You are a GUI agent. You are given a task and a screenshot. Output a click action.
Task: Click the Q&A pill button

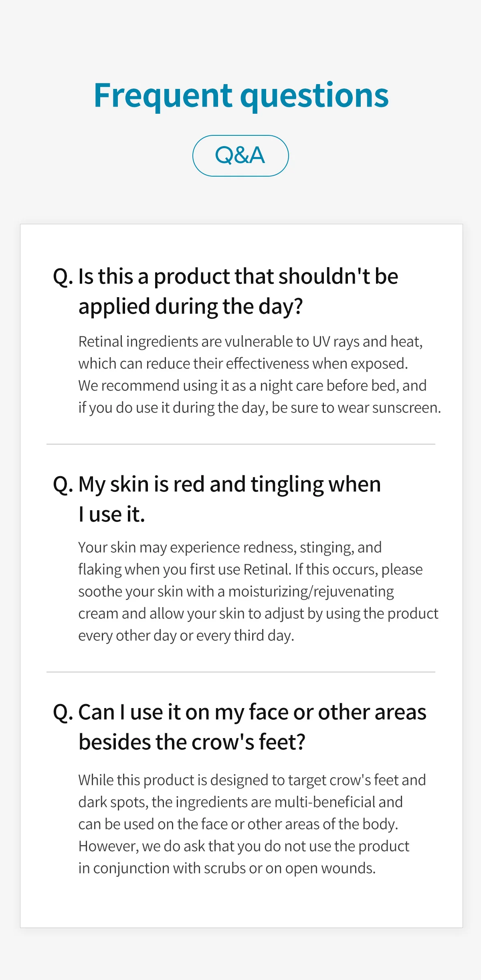[x=240, y=156]
